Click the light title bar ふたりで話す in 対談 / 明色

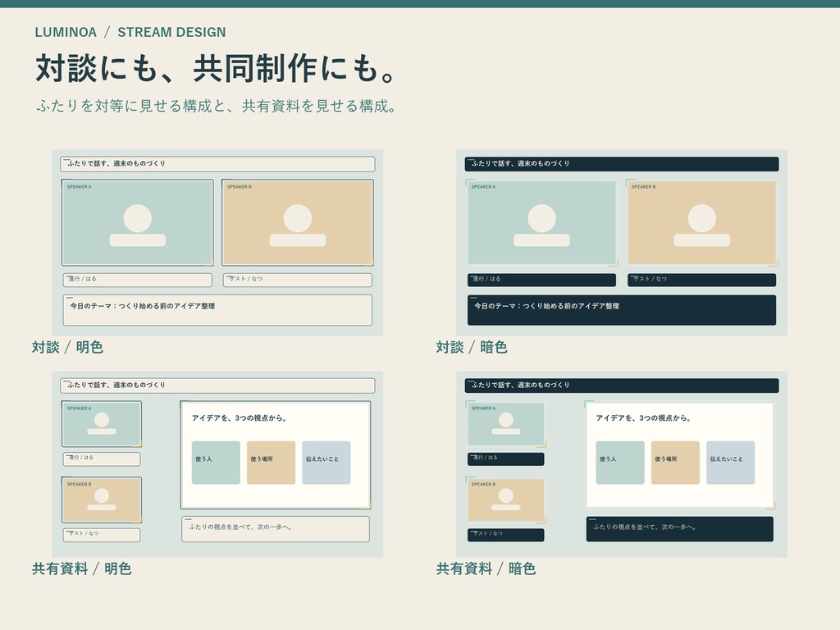pyautogui.click(x=217, y=164)
